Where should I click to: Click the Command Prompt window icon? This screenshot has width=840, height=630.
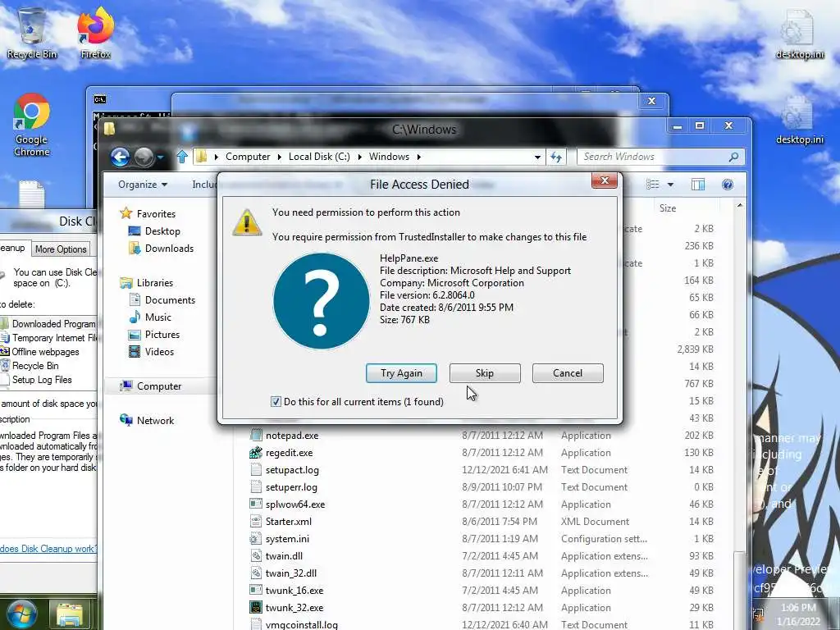click(x=99, y=99)
